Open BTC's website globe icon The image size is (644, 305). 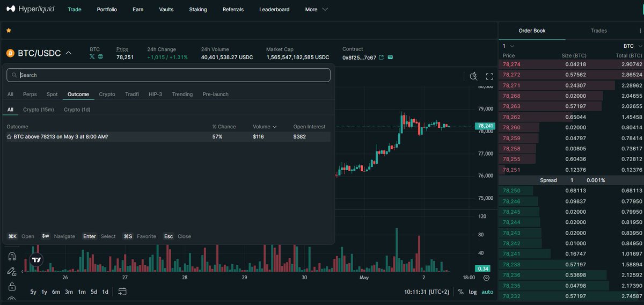pos(100,56)
